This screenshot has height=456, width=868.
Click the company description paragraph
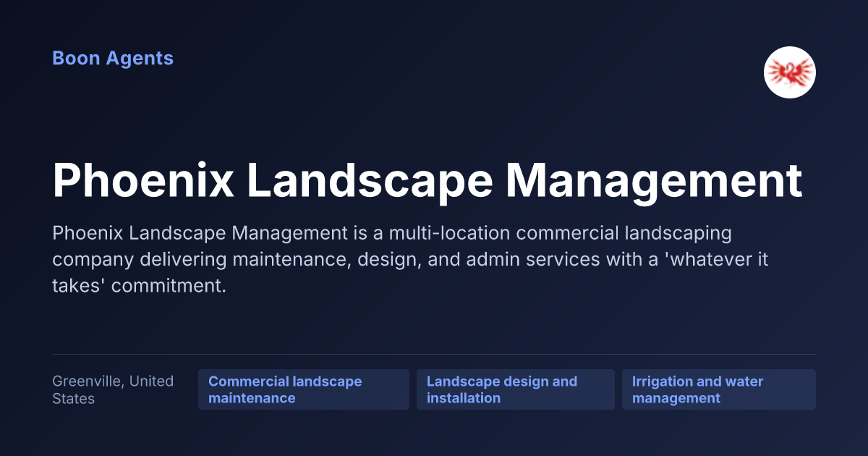410,260
